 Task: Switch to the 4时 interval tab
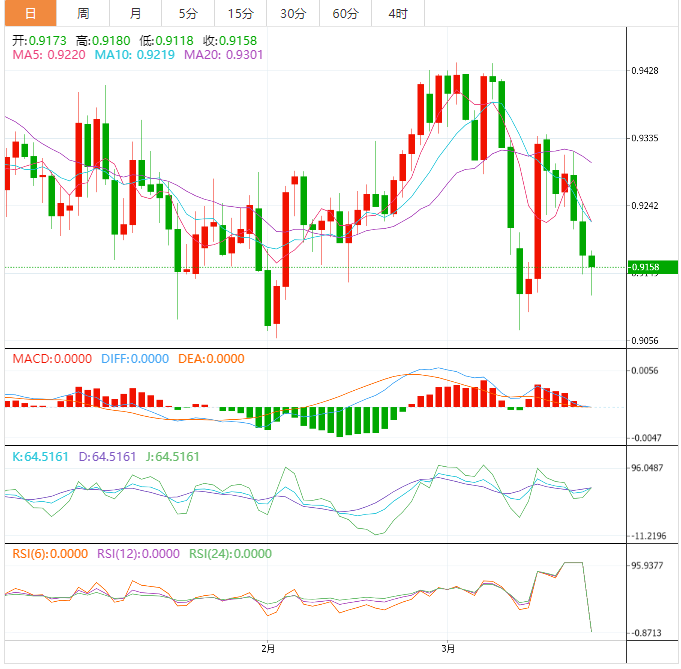(397, 13)
